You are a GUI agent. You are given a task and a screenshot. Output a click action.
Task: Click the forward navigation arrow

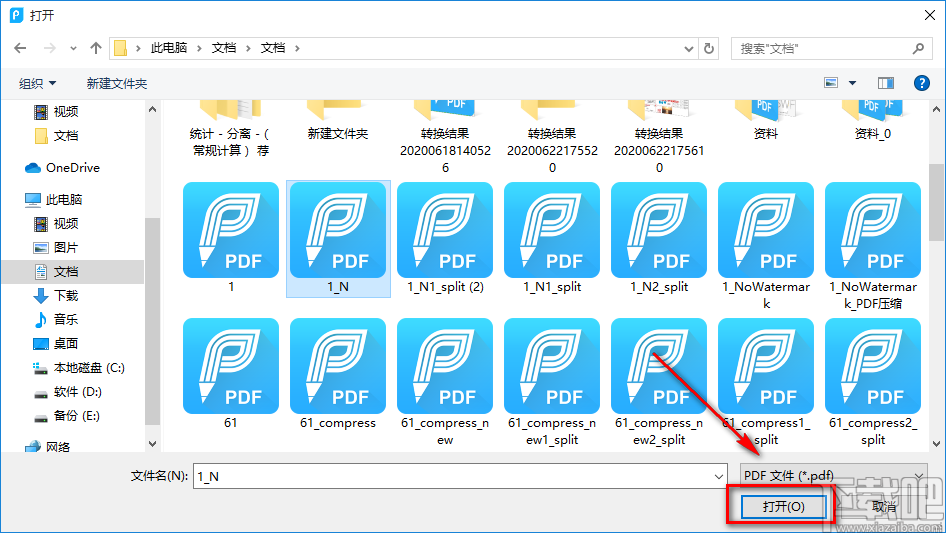49,48
